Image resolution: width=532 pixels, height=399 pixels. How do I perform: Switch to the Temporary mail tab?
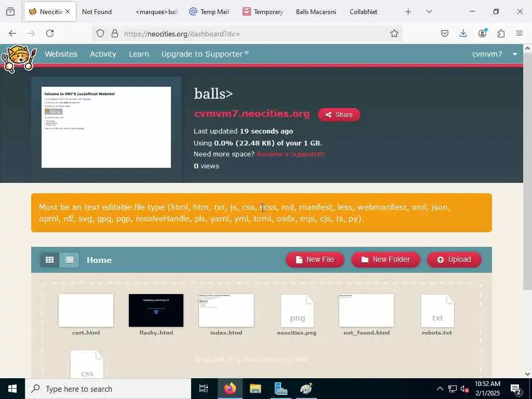click(x=263, y=12)
